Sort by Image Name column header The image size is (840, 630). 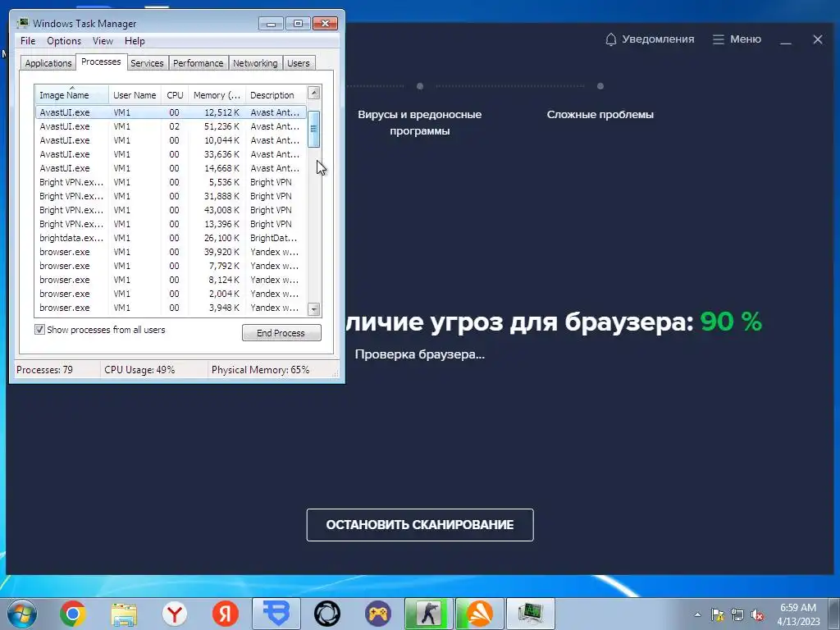point(72,95)
